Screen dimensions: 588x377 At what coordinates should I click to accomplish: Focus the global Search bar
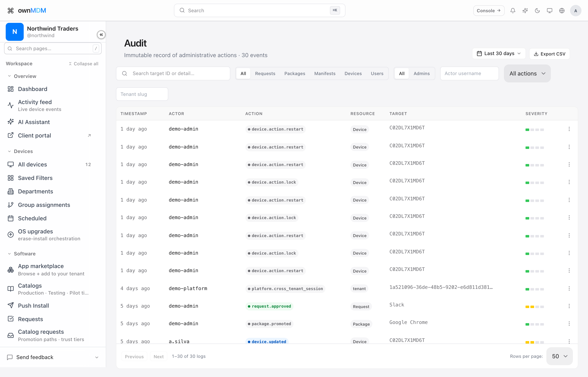259,11
